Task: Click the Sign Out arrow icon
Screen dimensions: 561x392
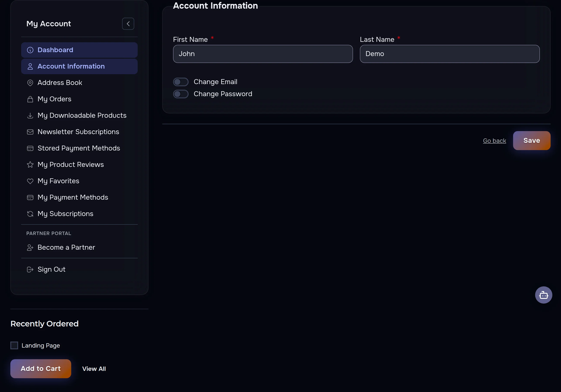Action: (x=30, y=269)
